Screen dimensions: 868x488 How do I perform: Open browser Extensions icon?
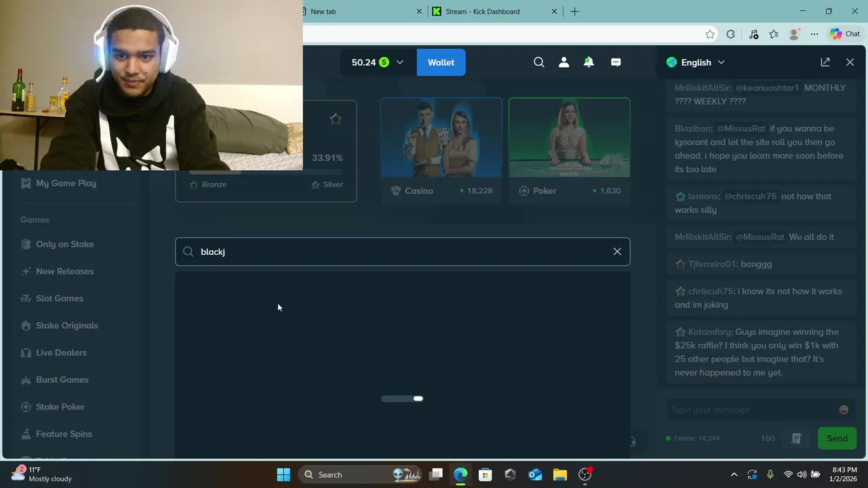click(x=730, y=34)
